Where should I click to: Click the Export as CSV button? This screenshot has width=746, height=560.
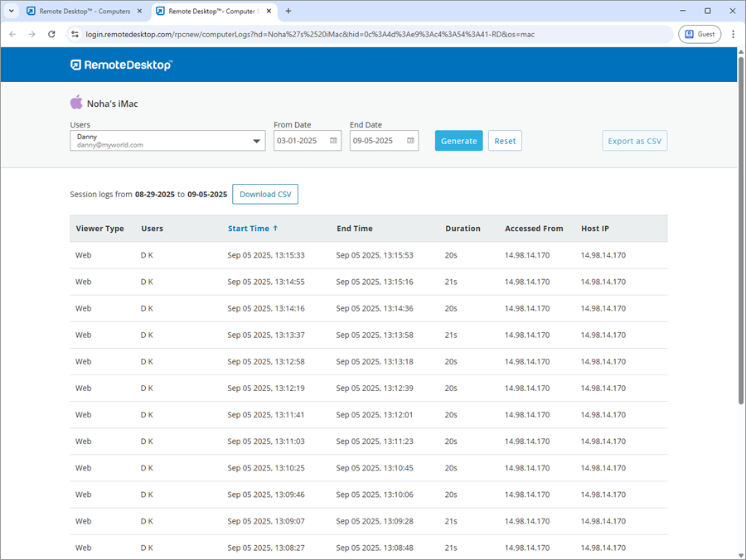[634, 141]
